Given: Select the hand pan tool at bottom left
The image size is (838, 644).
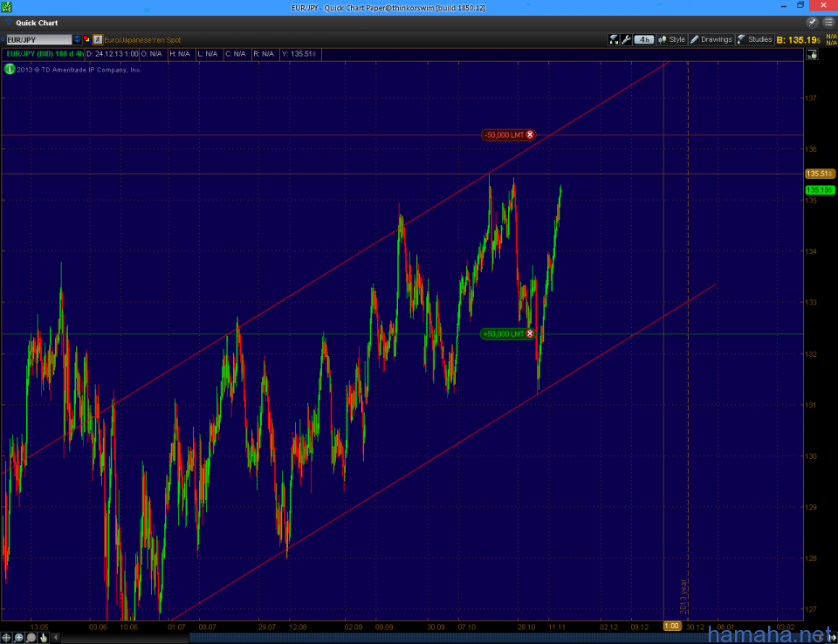Looking at the screenshot, I should (x=43, y=638).
